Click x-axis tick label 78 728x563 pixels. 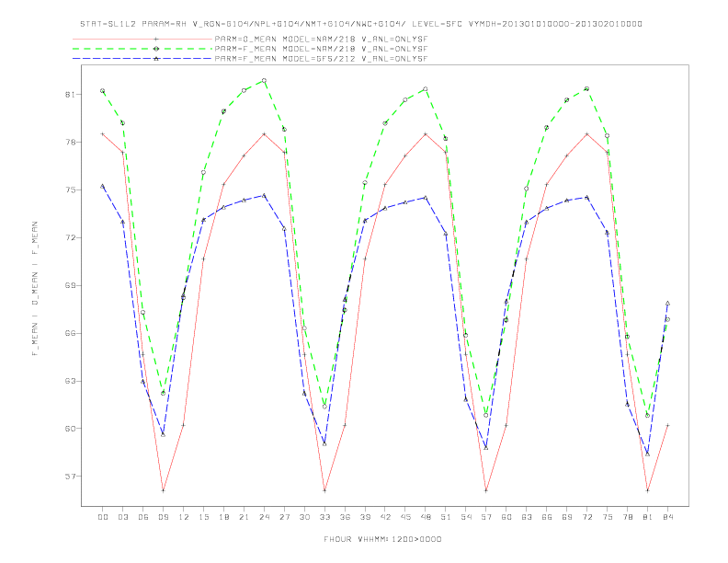click(x=627, y=517)
